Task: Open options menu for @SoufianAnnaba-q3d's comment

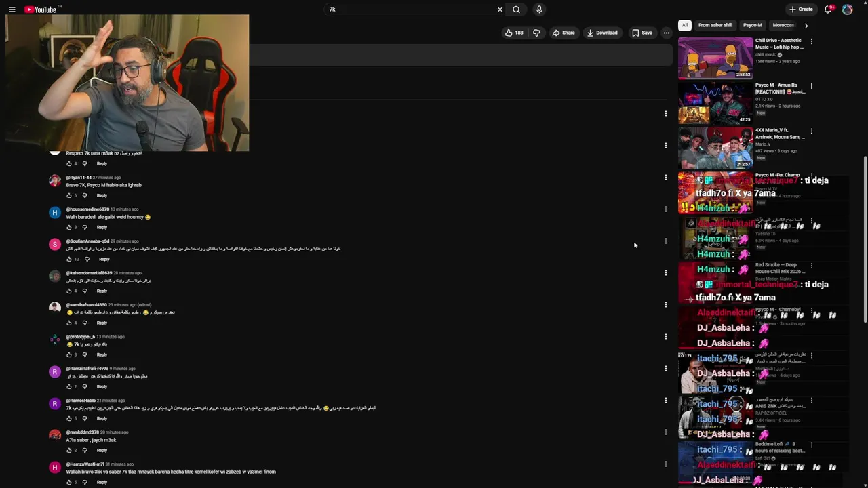Action: point(665,241)
